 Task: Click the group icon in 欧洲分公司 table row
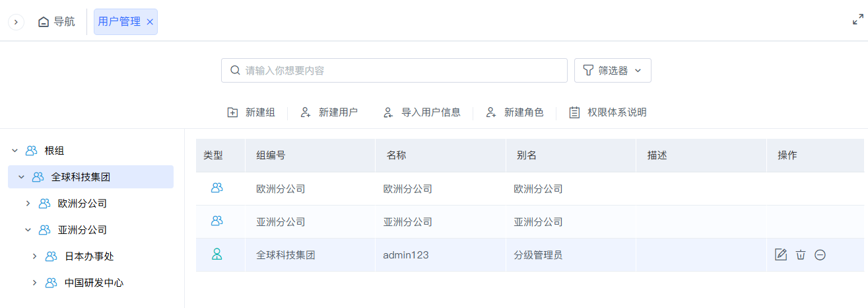pyautogui.click(x=217, y=188)
